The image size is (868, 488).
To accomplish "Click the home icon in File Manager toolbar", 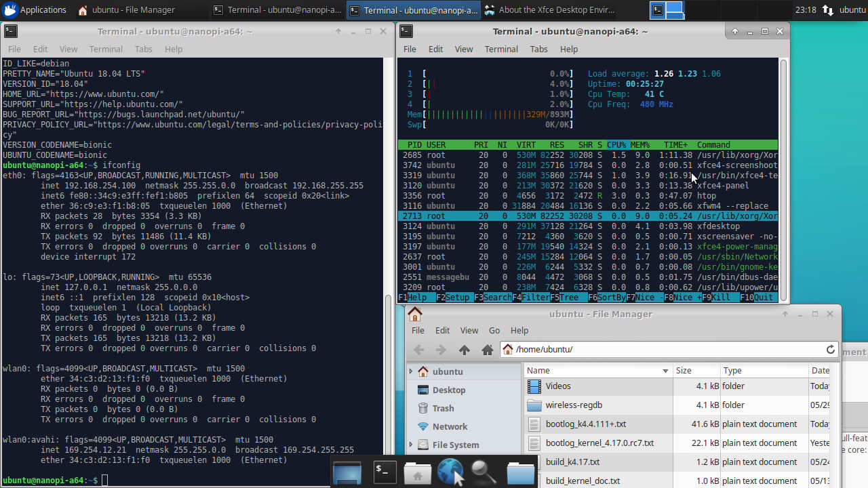I will tap(487, 350).
